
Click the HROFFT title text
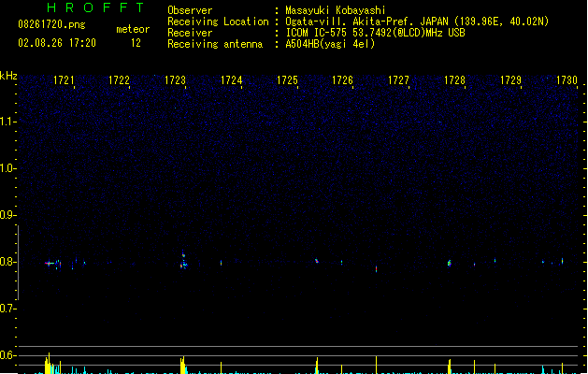pos(95,7)
